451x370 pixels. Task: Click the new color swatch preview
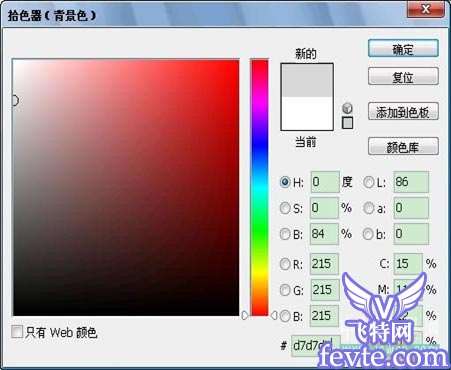307,80
